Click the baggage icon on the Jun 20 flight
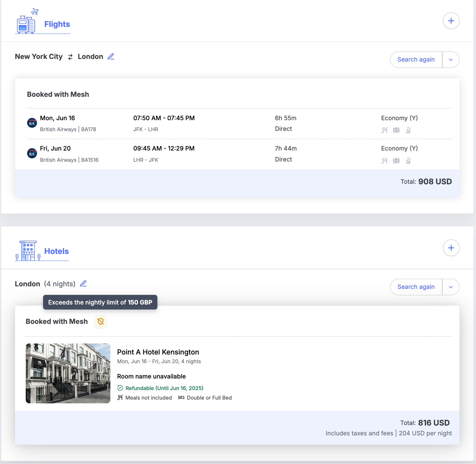The image size is (476, 464). (396, 161)
